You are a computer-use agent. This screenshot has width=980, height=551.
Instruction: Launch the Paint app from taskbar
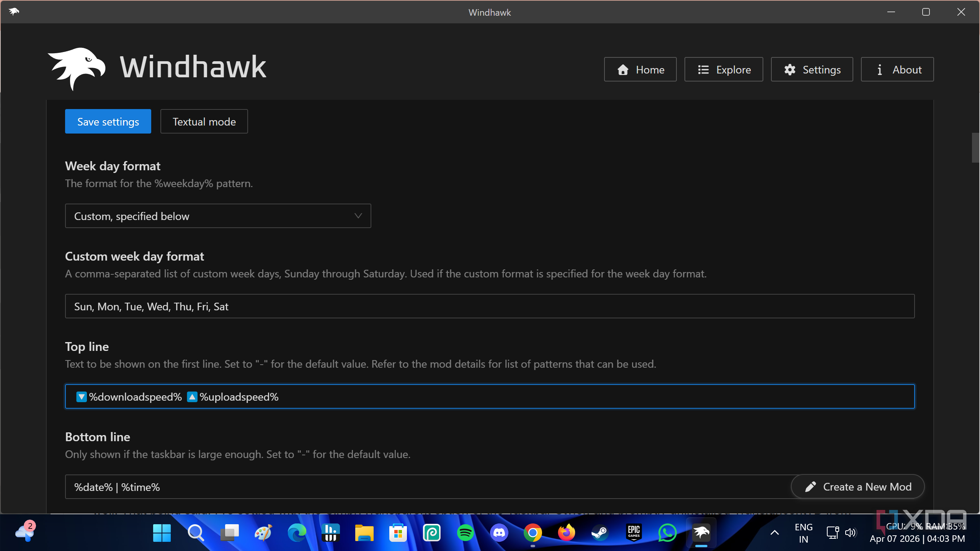(x=263, y=533)
